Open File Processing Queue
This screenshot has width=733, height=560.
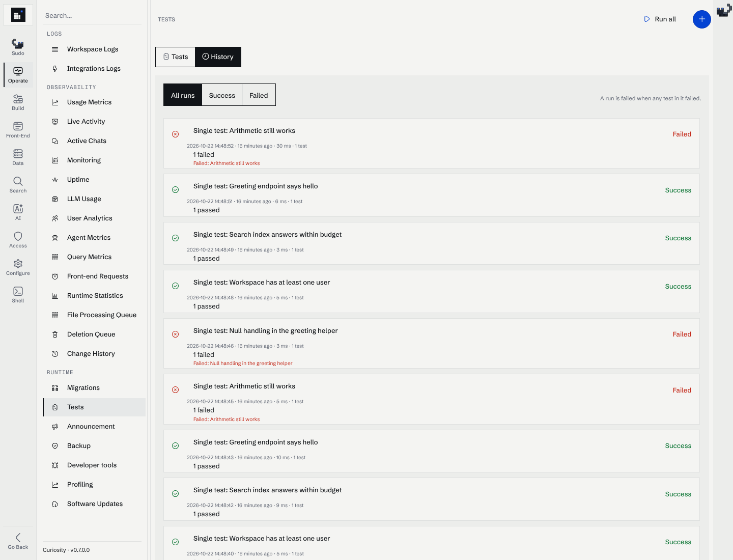click(x=94, y=315)
